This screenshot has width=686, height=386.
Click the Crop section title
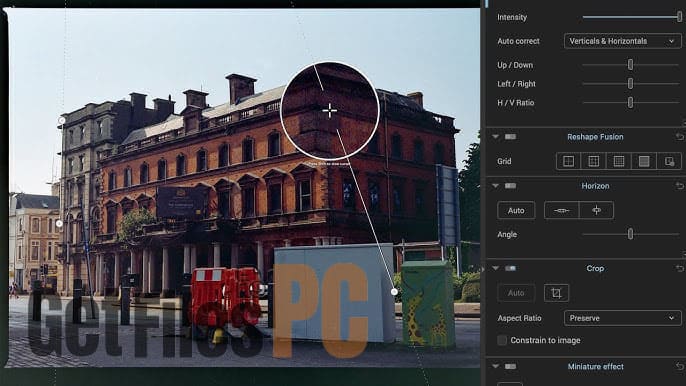click(595, 268)
